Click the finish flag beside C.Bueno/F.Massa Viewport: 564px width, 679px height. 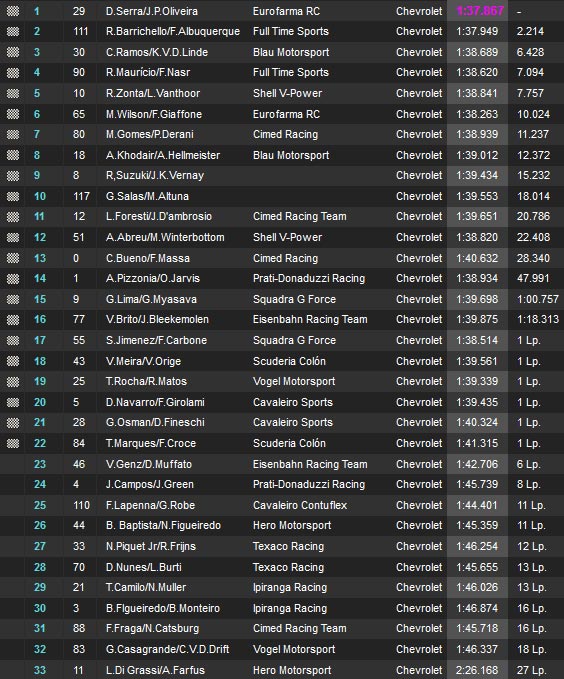(13, 258)
